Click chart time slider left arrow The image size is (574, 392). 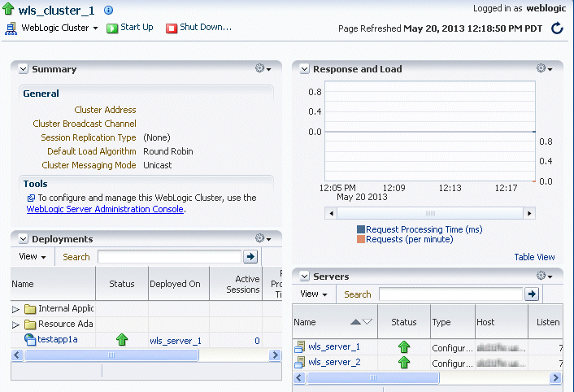click(331, 213)
